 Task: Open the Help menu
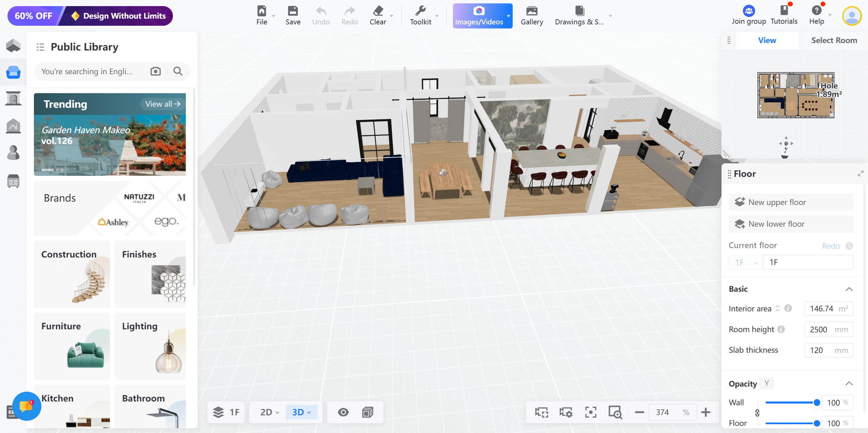point(816,16)
